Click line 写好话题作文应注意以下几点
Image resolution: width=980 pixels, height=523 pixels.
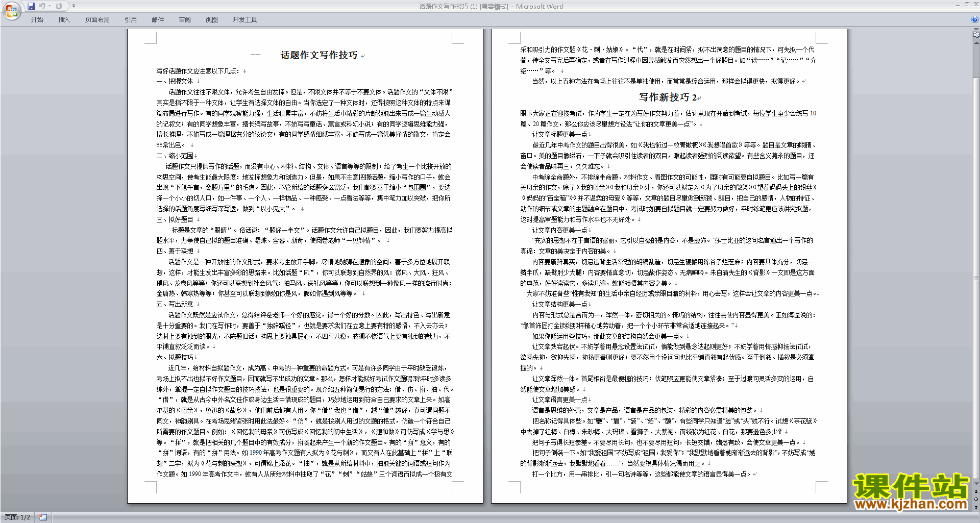coord(198,71)
